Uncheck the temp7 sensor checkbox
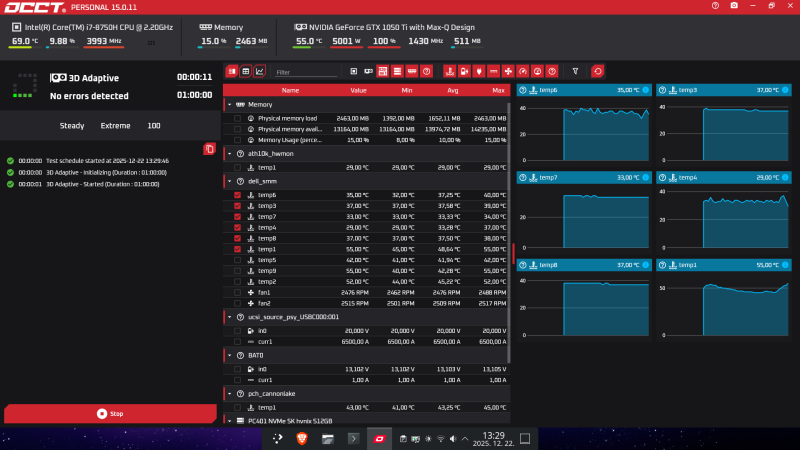The height and width of the screenshot is (450, 800). (237, 217)
